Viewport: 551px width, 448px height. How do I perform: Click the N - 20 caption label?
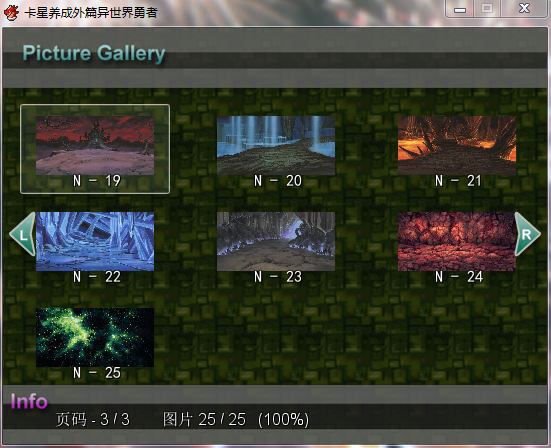click(278, 181)
